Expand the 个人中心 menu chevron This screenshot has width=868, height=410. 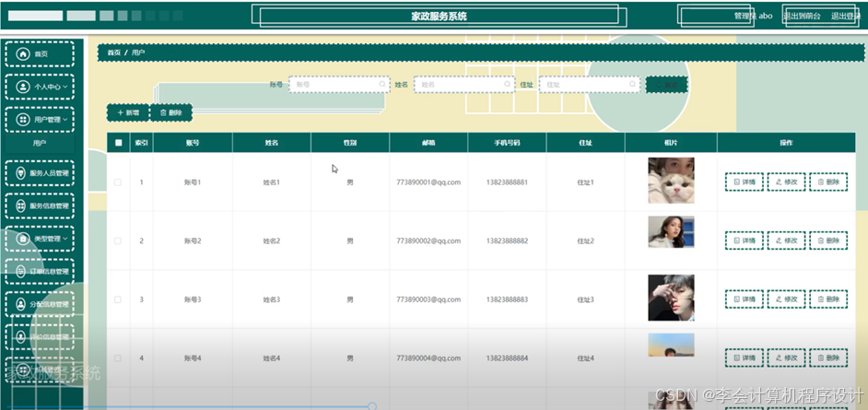tap(65, 87)
